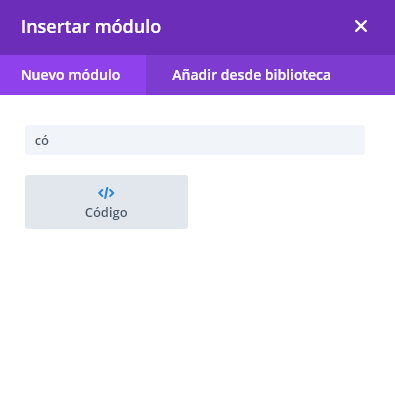The height and width of the screenshot is (396, 395).
Task: Place cursor after 'có' in search box
Action: point(50,141)
